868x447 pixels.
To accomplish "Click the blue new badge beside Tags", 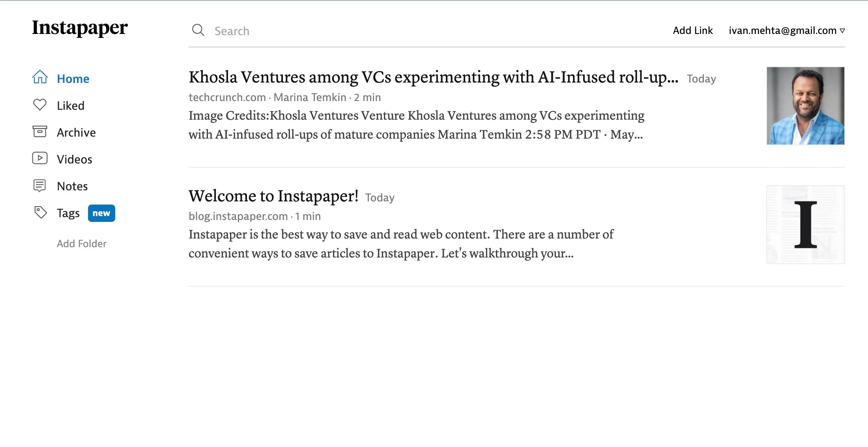I will (101, 213).
